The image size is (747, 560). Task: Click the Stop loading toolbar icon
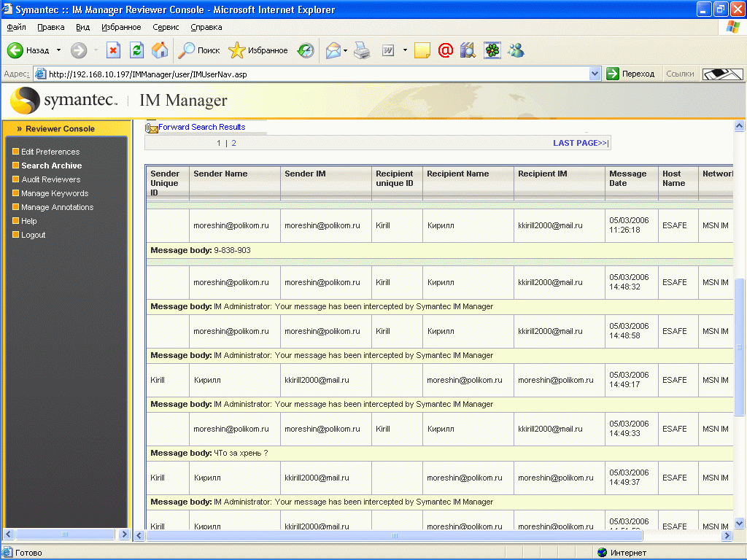coord(113,50)
